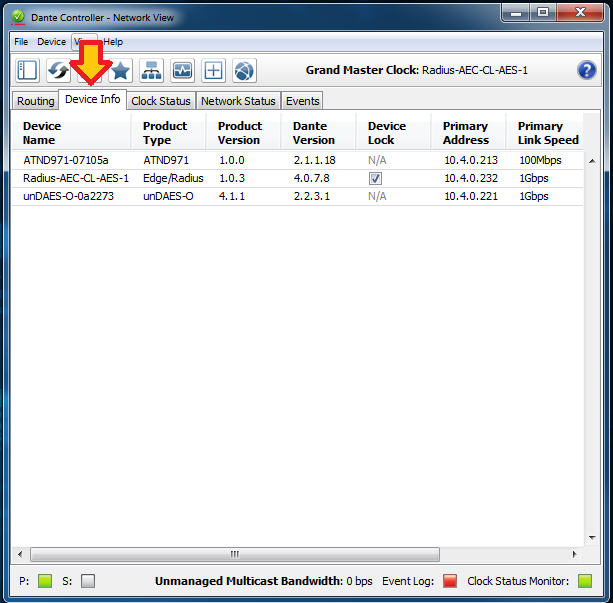The width and height of the screenshot is (613, 603).
Task: Click the vertical scrollbar up arrow
Action: pyautogui.click(x=592, y=161)
